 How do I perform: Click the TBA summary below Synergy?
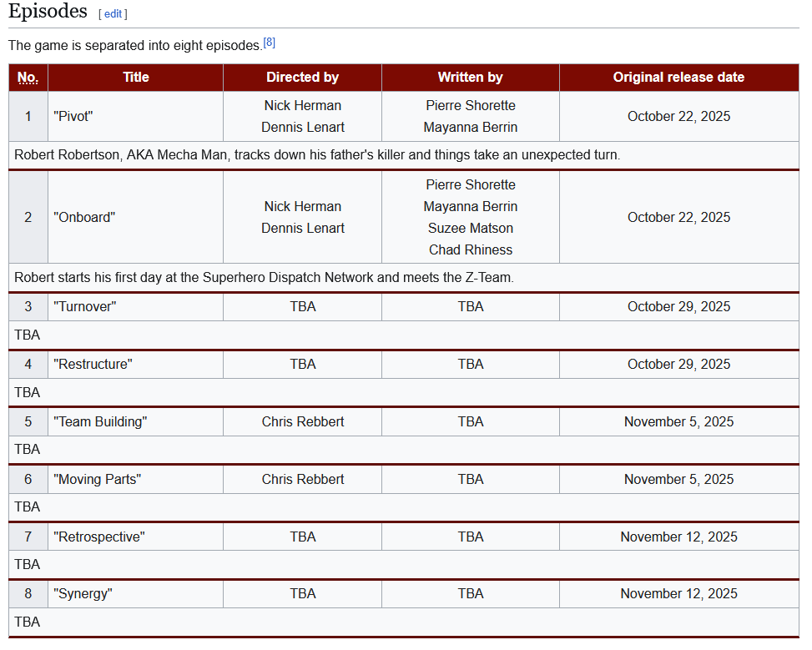(27, 622)
